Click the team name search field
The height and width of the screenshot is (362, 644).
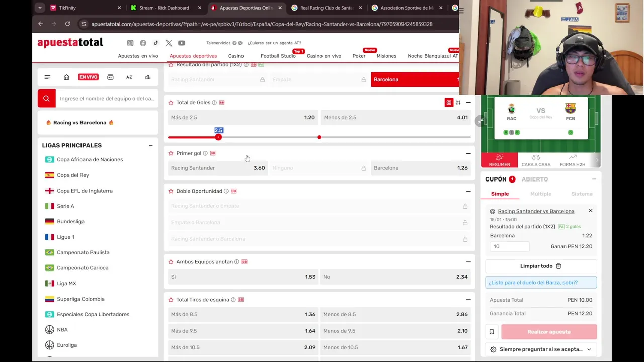(x=107, y=99)
